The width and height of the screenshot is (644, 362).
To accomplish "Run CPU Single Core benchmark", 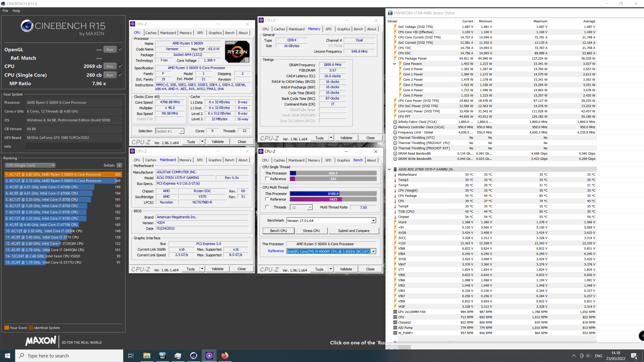I will [x=110, y=75].
